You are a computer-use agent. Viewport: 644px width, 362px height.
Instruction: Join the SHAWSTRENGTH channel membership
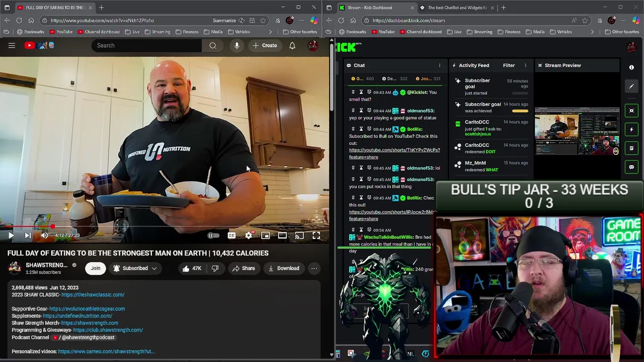96,268
